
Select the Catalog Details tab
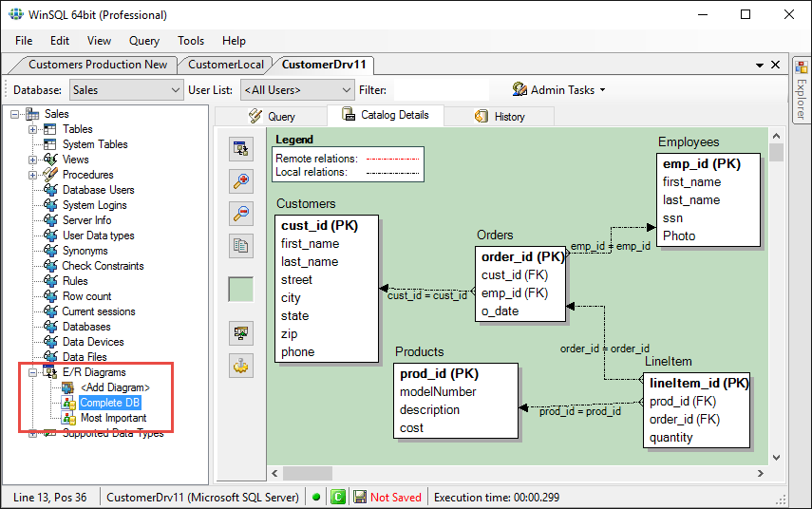pyautogui.click(x=386, y=115)
